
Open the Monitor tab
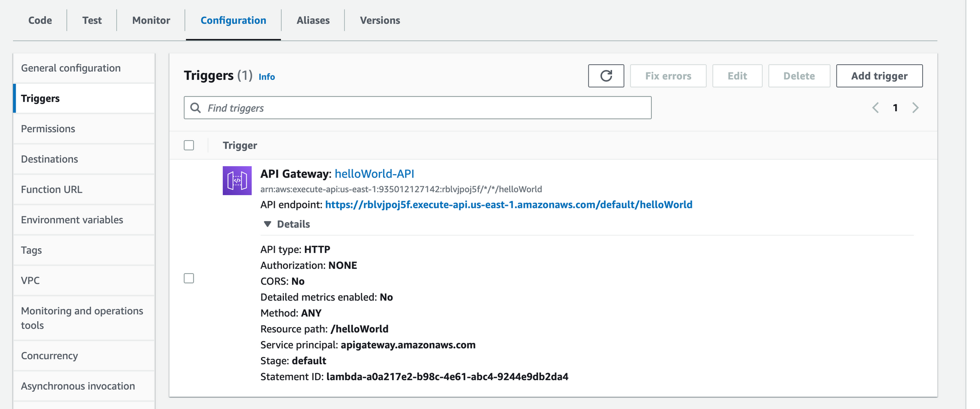[x=151, y=20]
